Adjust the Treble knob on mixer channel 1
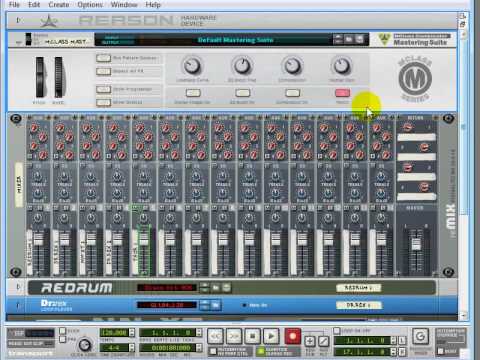This screenshot has height=360, width=480. 38,177
